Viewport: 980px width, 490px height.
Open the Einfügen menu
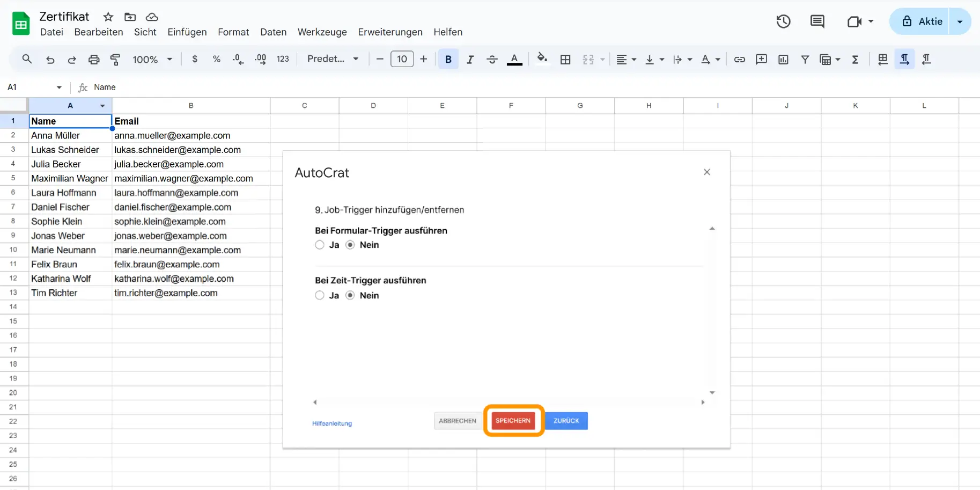pos(187,32)
